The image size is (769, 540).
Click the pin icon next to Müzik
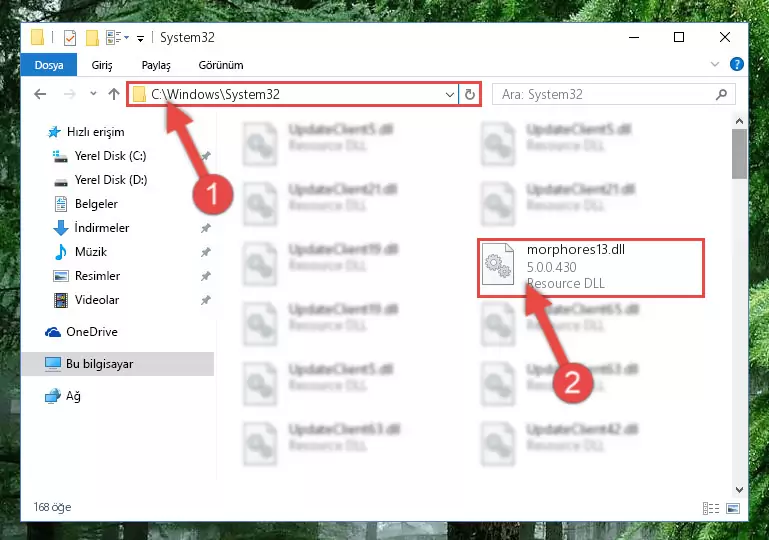(x=206, y=252)
